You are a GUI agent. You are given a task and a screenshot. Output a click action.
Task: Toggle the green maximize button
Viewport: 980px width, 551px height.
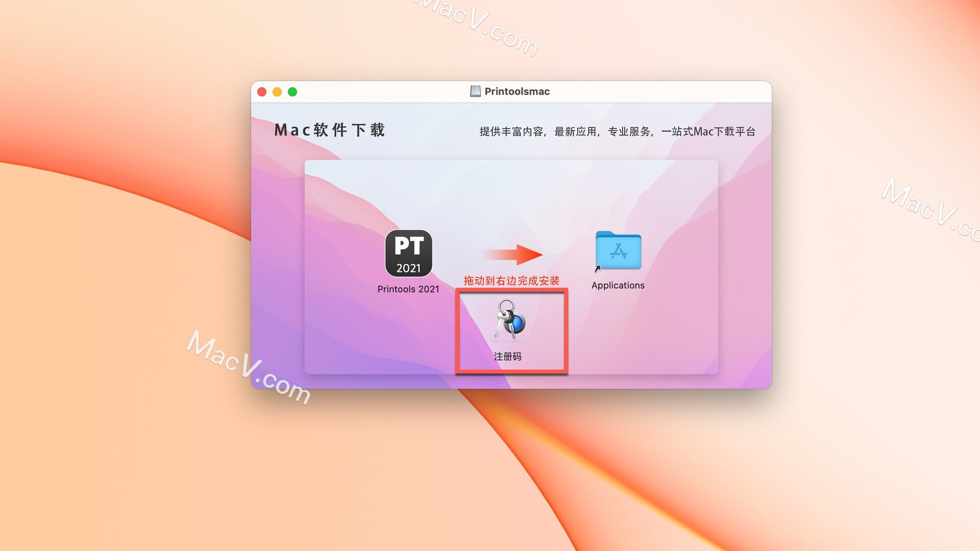pos(293,91)
